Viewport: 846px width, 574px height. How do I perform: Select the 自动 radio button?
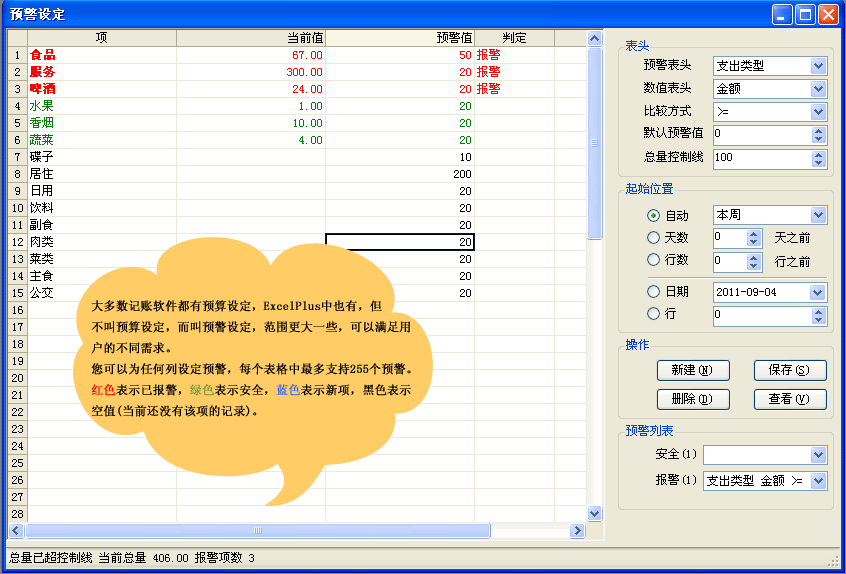tap(653, 216)
